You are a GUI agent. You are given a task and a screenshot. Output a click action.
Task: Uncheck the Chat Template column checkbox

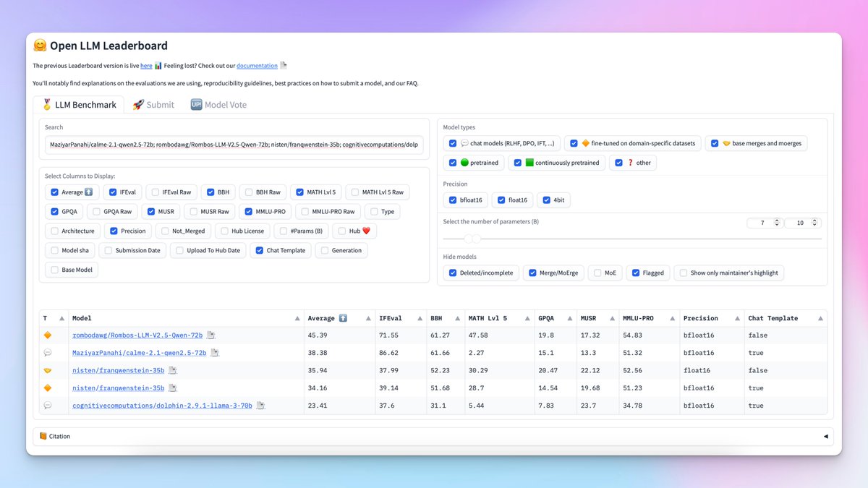coord(259,251)
